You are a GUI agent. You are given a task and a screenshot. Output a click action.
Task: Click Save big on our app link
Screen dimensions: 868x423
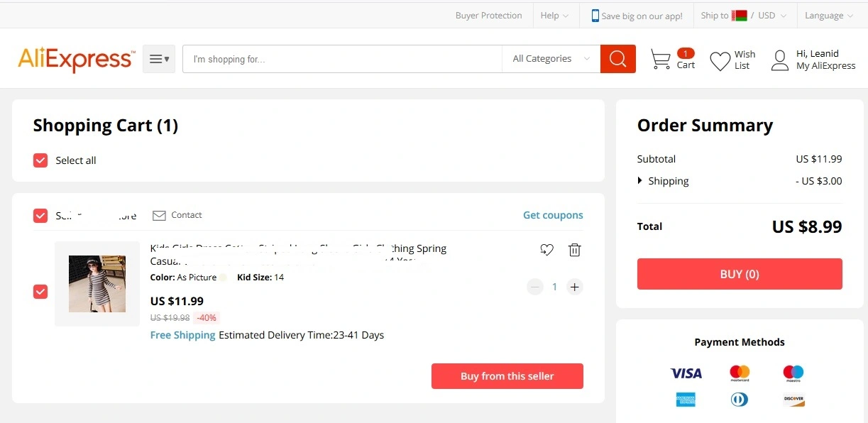(642, 16)
